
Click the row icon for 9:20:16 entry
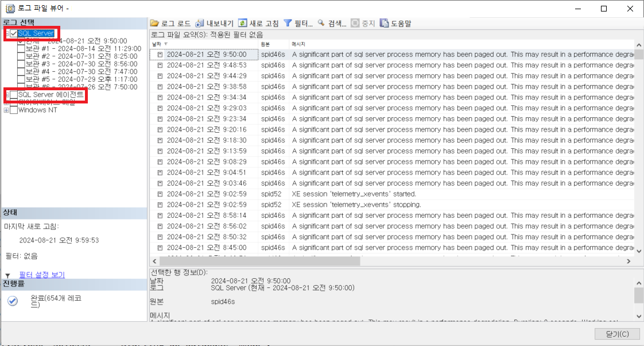pyautogui.click(x=160, y=129)
